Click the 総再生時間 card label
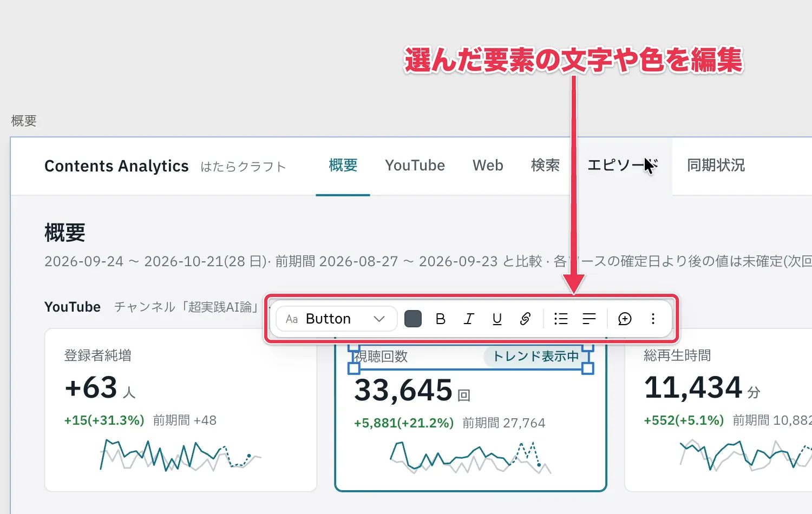Viewport: 812px width, 514px height. [677, 355]
